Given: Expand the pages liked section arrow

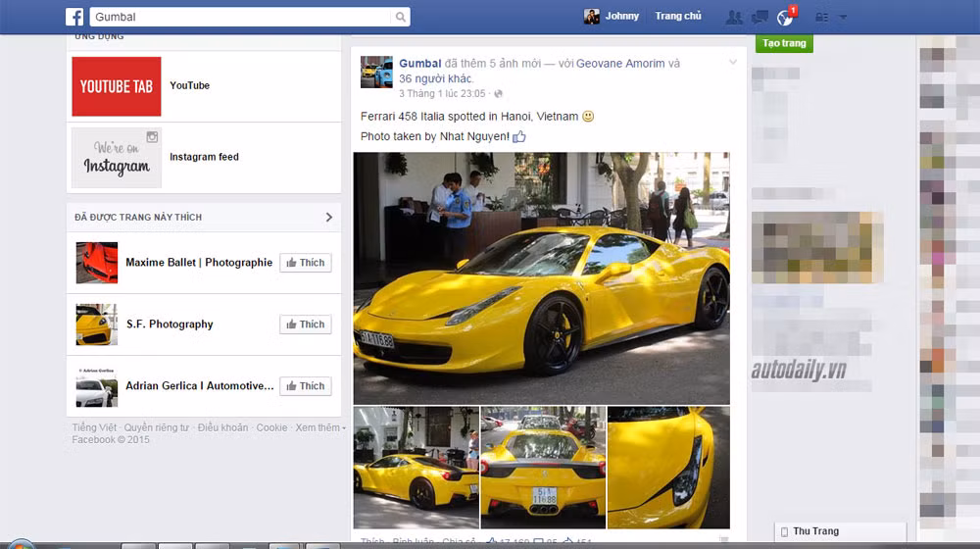Looking at the screenshot, I should coord(329,217).
